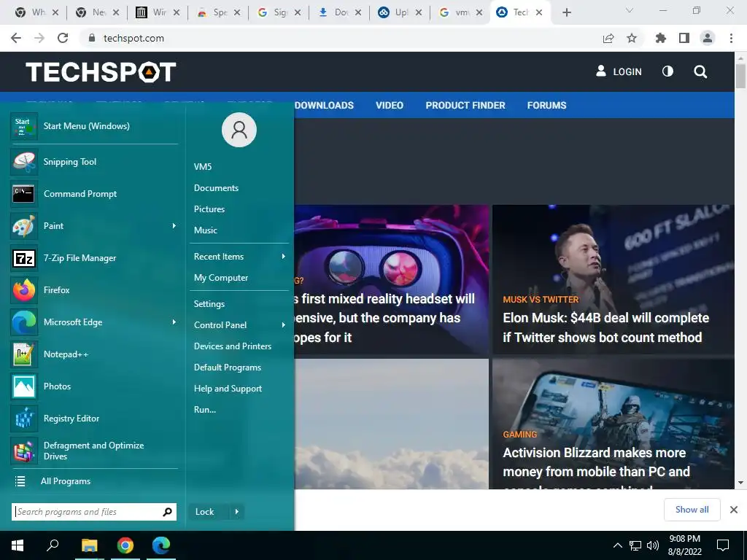747x560 pixels.
Task: Bookmark this page with star icon
Action: pyautogui.click(x=632, y=38)
